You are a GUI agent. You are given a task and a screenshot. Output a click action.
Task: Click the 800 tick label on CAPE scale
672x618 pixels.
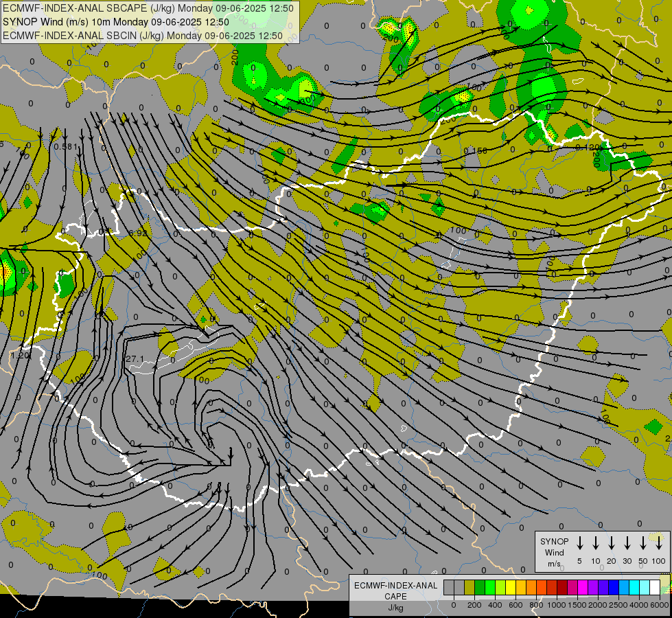[536, 605]
